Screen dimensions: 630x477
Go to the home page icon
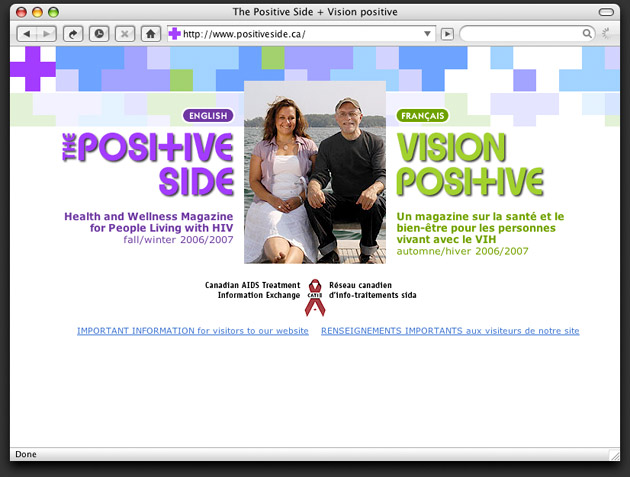(151, 34)
